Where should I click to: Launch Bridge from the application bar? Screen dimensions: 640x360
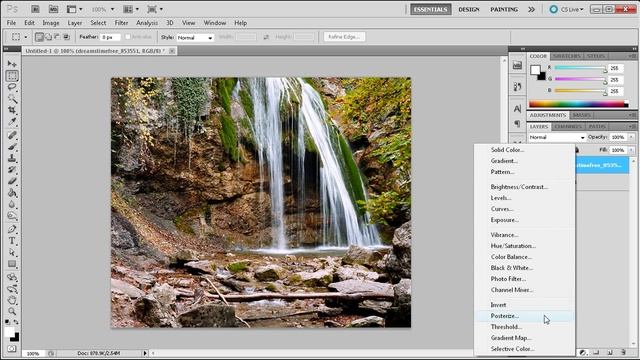36,9
